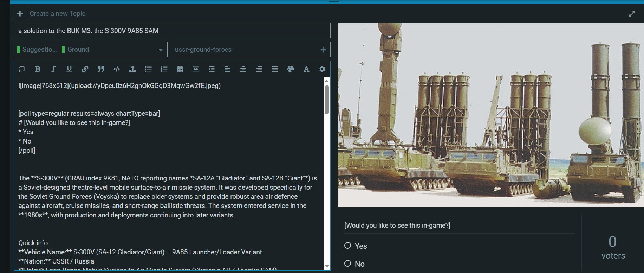The image size is (644, 273).
Task: Insert preformatted code block
Action: [117, 69]
